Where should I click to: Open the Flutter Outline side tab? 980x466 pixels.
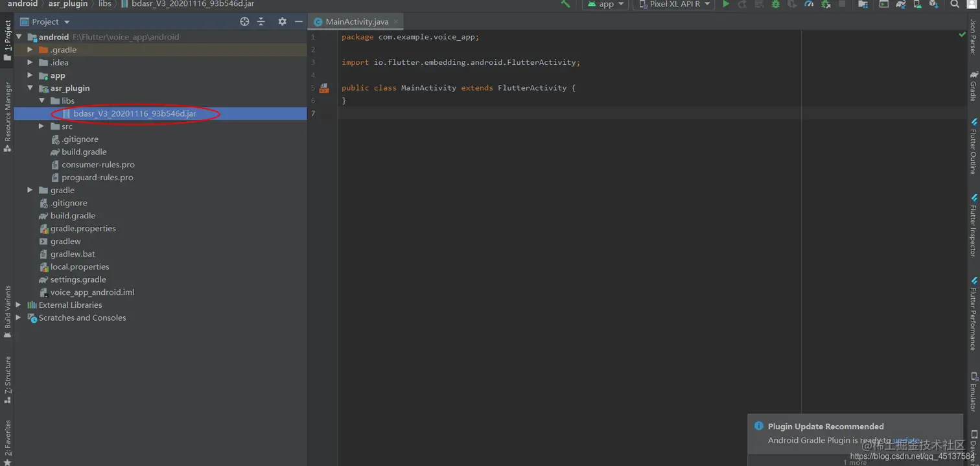973,146
